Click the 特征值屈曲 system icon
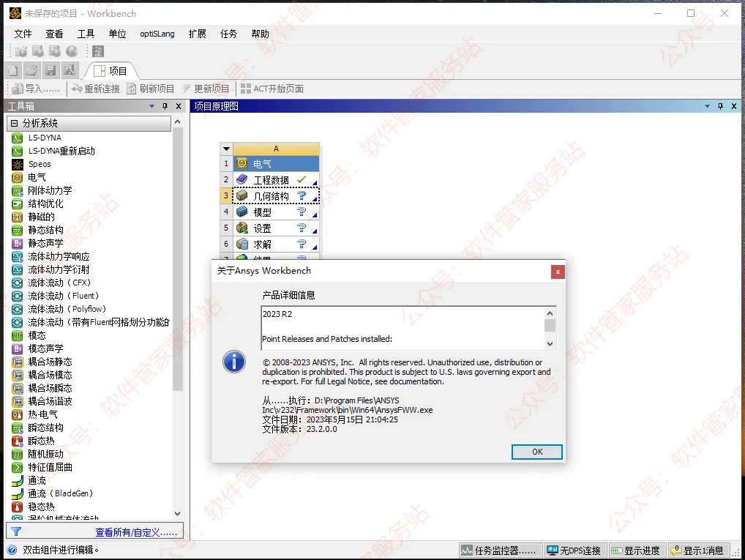The image size is (745, 560). (17, 467)
